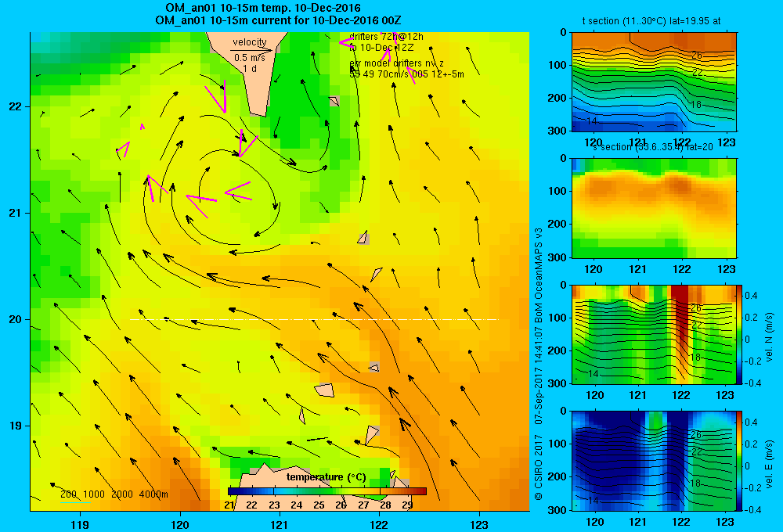Click the "200" depth contour legend entry
This screenshot has width=783, height=532.
tap(68, 494)
